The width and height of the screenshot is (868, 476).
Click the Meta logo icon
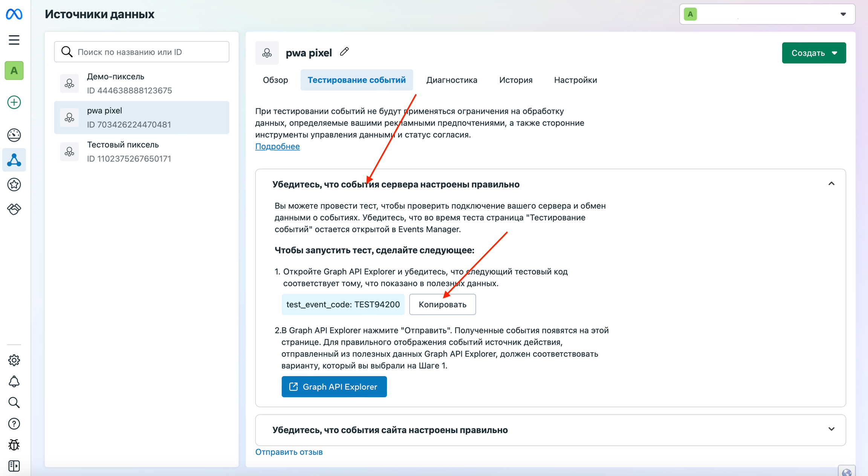pos(14,14)
